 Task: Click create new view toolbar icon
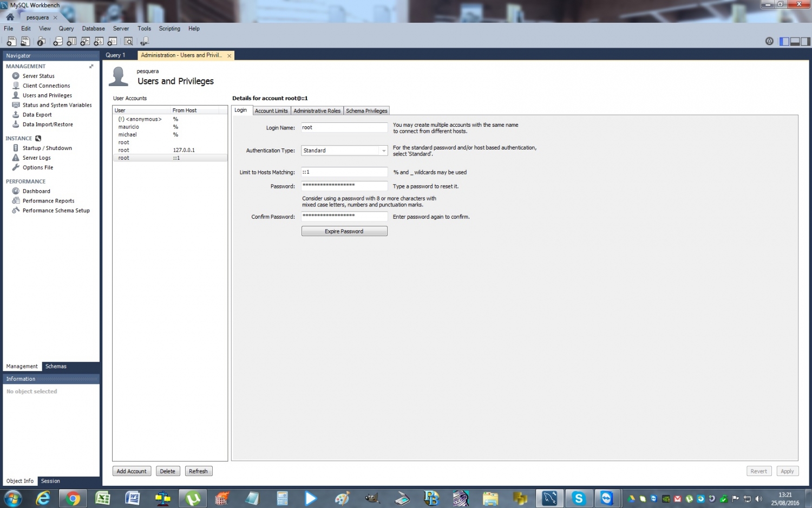point(85,41)
